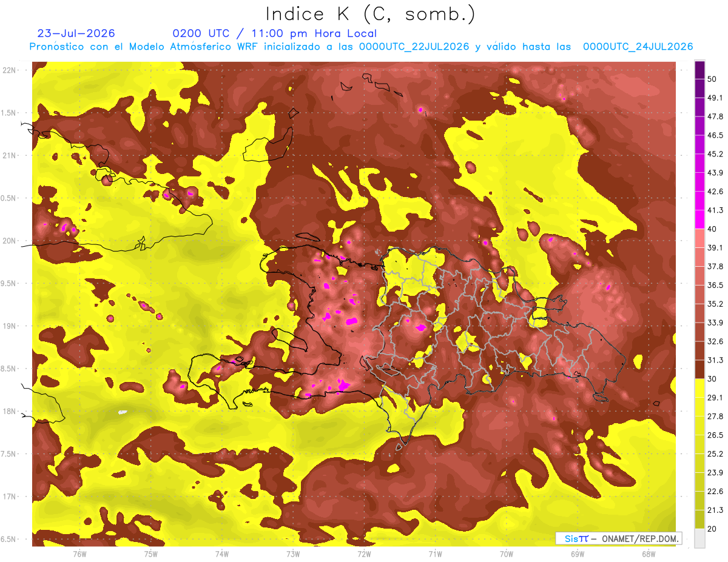This screenshot has width=728, height=562.
Task: Click the '71W' longitude axis label
Action: point(435,554)
